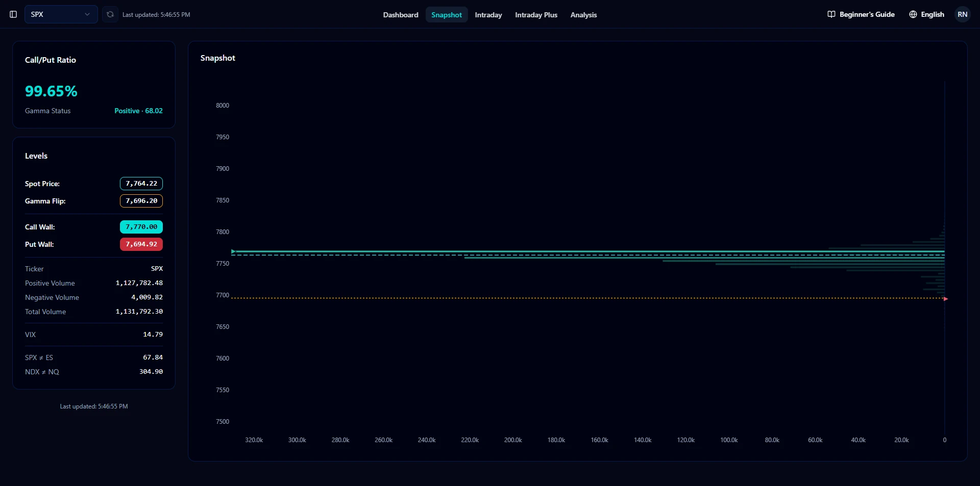
Task: Click the refresh data icon
Action: click(110, 14)
